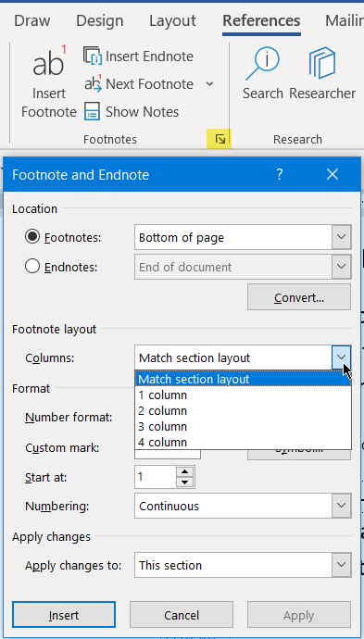Click the Apply button

299,615
